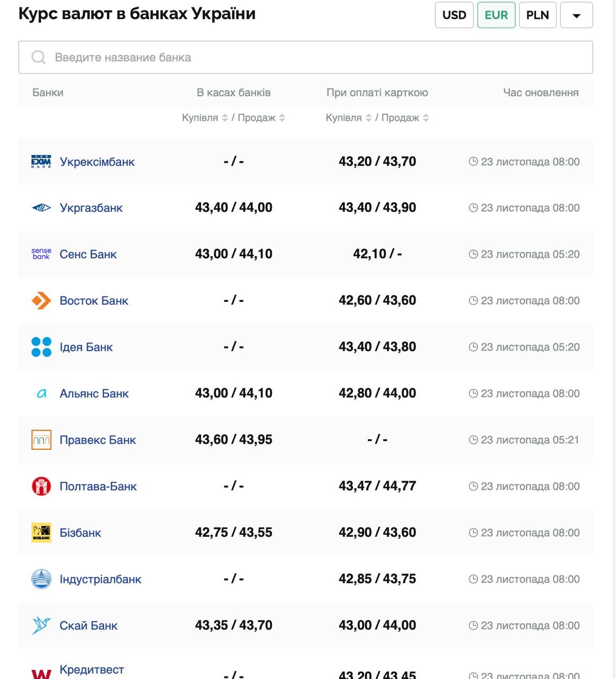The height and width of the screenshot is (679, 616).
Task: Switch currency to PLN
Action: point(537,15)
